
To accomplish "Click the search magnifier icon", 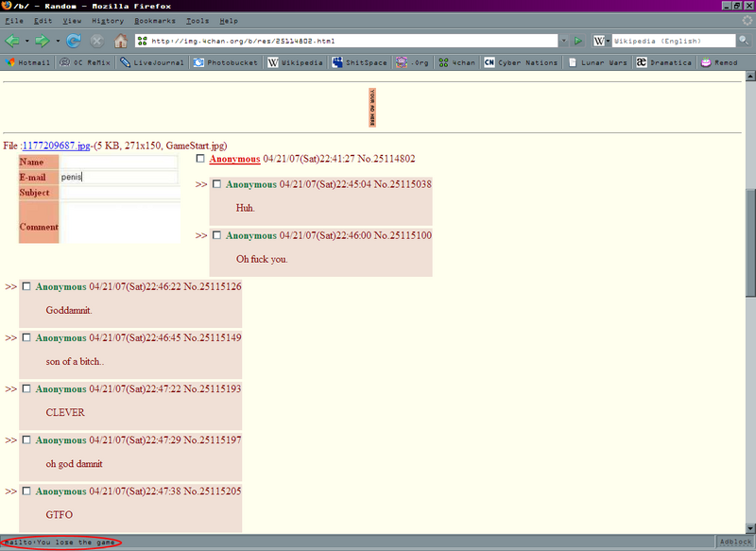I will pos(745,41).
